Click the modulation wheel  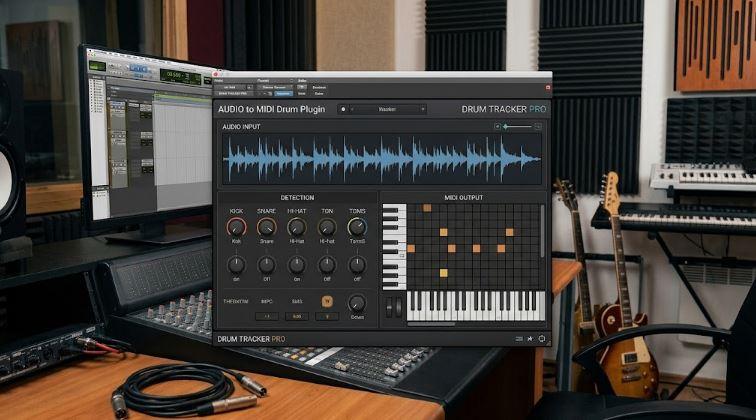click(x=398, y=307)
